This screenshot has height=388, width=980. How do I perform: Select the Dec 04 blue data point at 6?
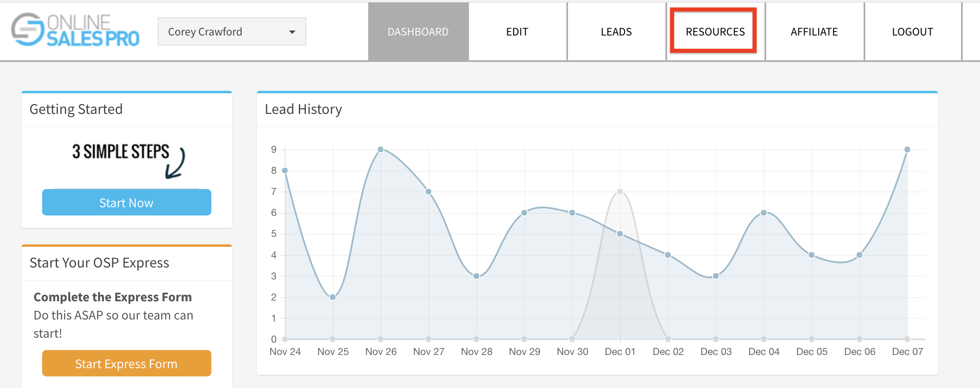(x=764, y=213)
